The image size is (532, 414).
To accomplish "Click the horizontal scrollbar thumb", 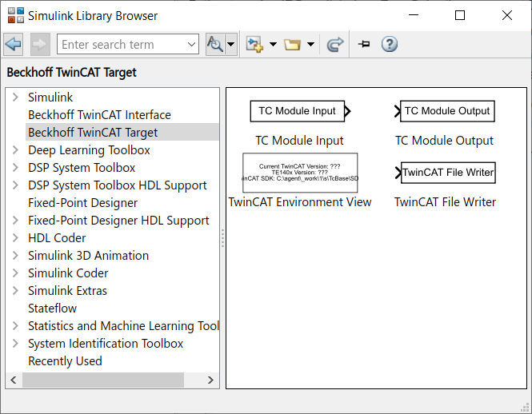I will pos(103,380).
